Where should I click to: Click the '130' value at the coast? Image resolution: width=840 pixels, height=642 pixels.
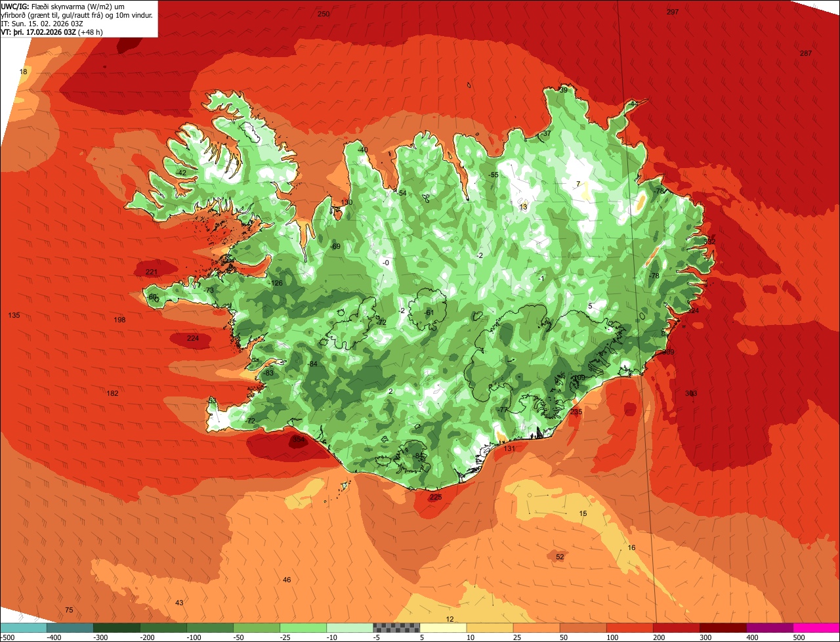(346, 202)
